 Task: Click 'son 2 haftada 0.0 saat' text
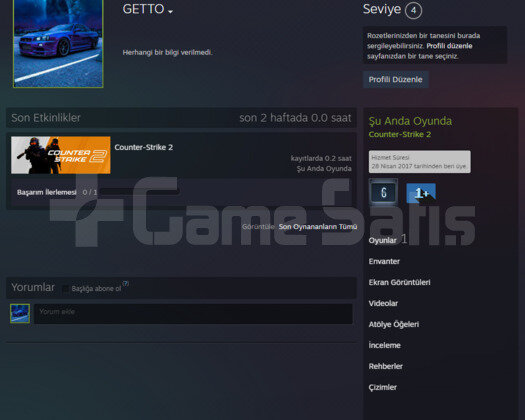pos(295,118)
